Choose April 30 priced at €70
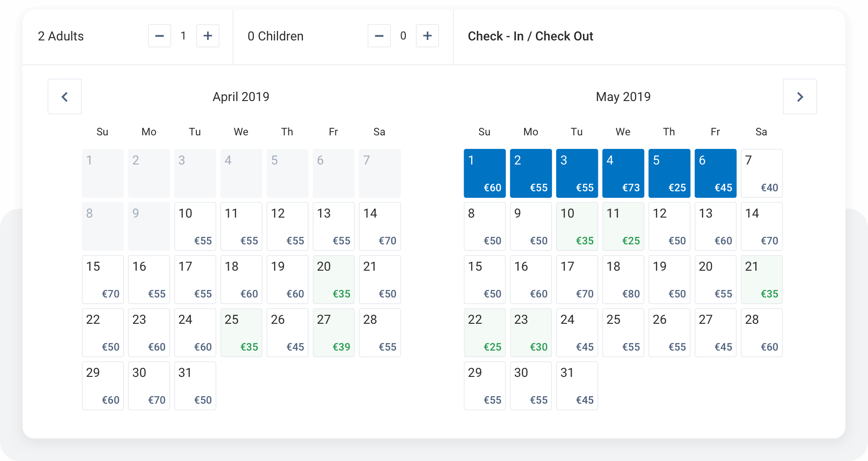The height and width of the screenshot is (461, 868). (149, 385)
